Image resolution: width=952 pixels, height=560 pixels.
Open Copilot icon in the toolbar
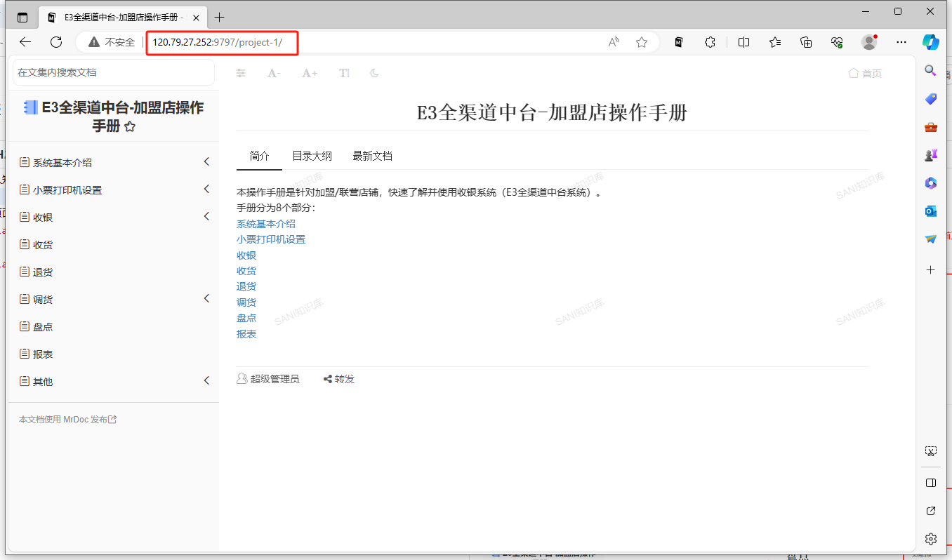click(931, 42)
